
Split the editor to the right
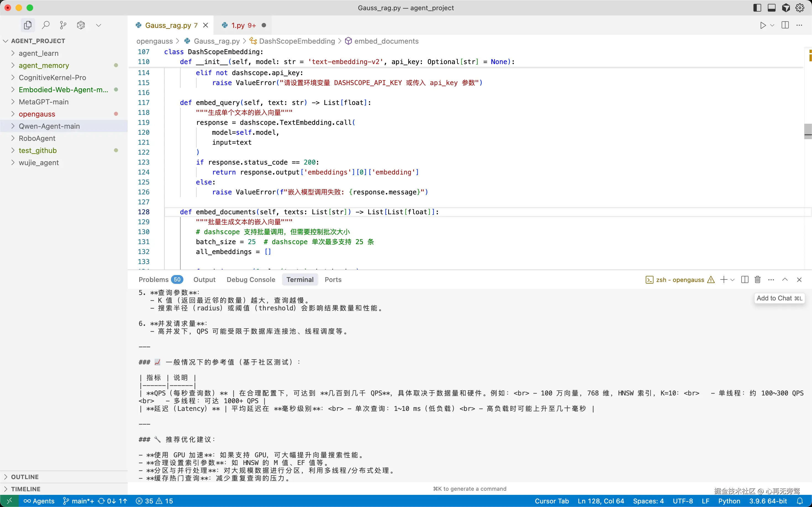click(x=785, y=25)
